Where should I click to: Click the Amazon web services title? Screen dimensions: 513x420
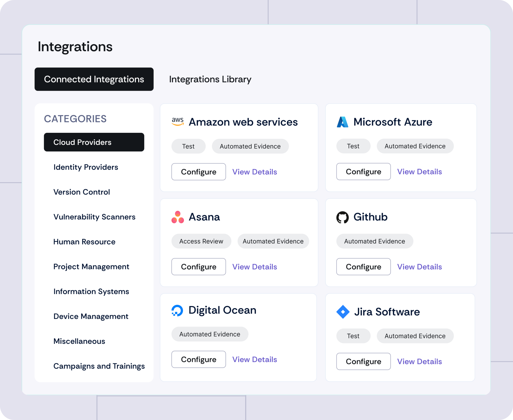click(243, 122)
